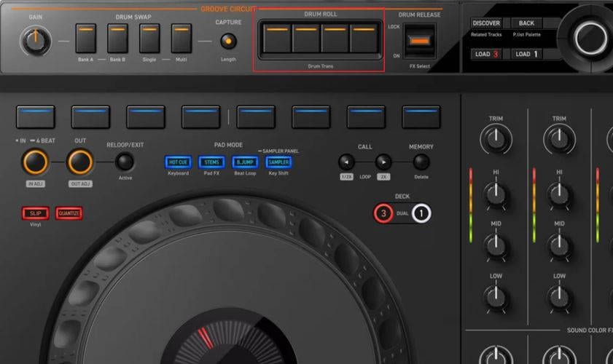Select deck 1 button

click(421, 214)
